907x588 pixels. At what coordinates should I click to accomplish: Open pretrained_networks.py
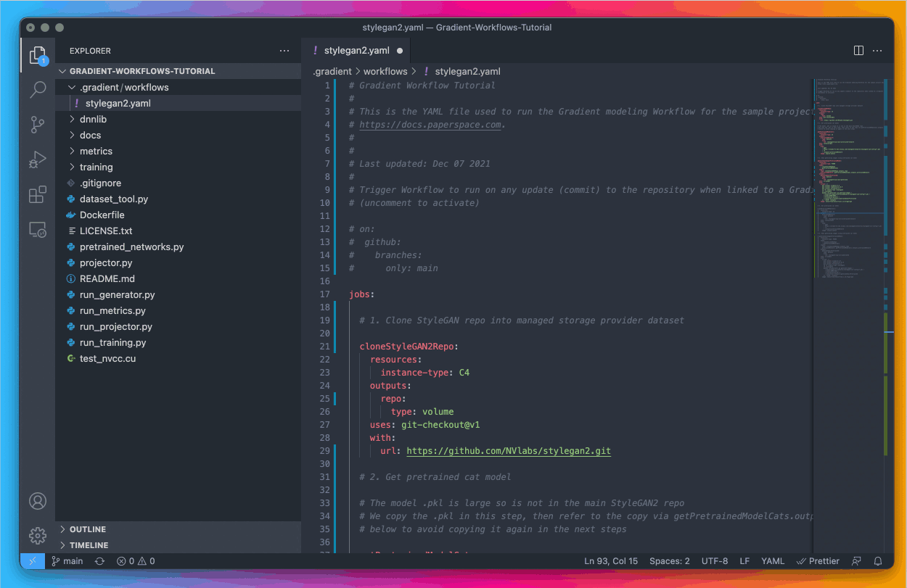click(x=178, y=247)
